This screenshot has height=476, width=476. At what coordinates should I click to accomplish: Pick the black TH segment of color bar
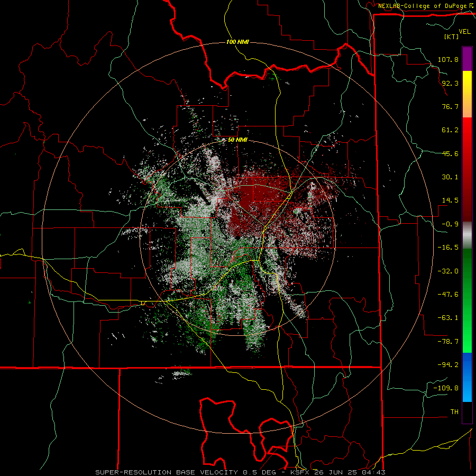coord(467,412)
